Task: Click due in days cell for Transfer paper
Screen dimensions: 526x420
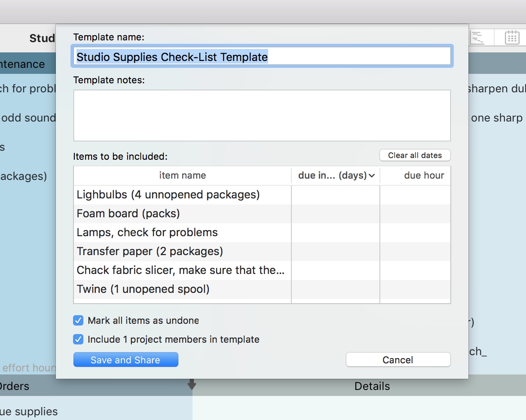Action: coord(336,251)
